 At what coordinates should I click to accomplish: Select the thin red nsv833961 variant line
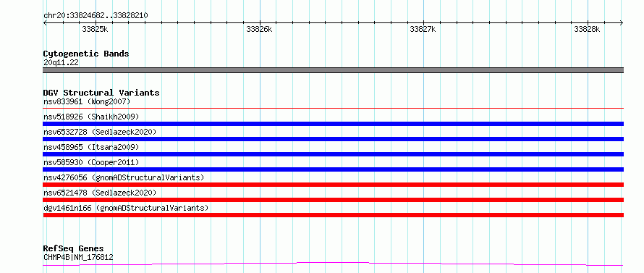(x=333, y=108)
